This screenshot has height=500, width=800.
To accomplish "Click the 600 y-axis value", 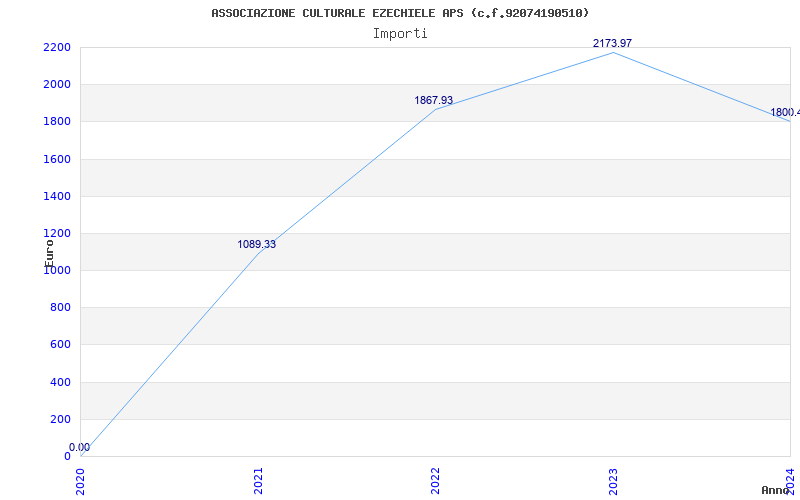I will (x=60, y=345).
